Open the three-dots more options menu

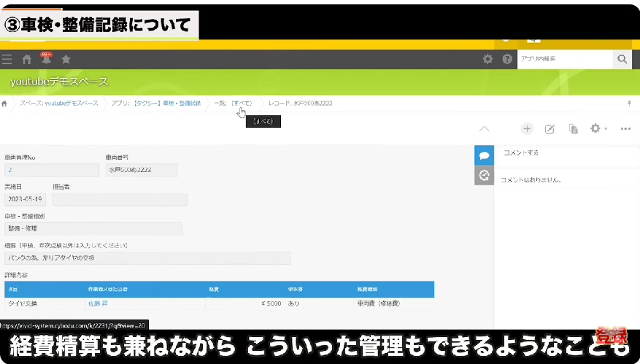(625, 128)
